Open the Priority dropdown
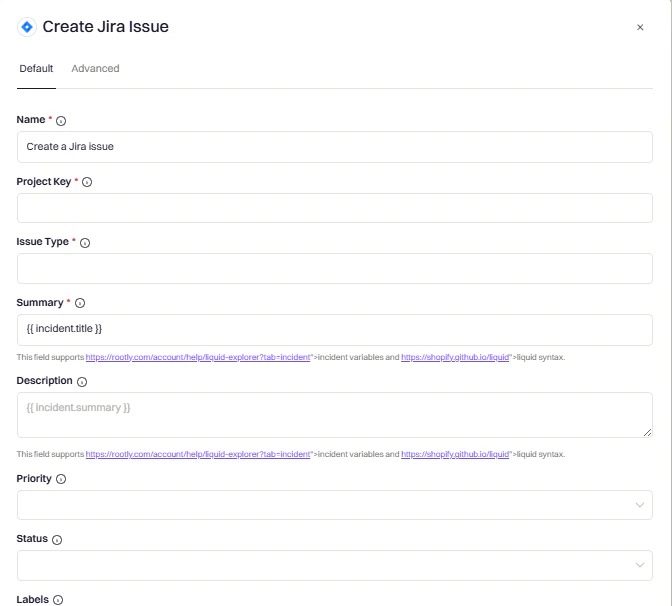Viewport: 672px width, 606px height. coord(335,505)
